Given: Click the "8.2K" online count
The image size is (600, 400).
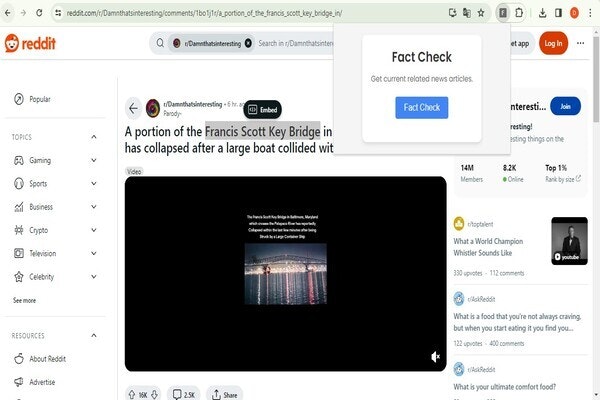Looking at the screenshot, I should [509, 168].
